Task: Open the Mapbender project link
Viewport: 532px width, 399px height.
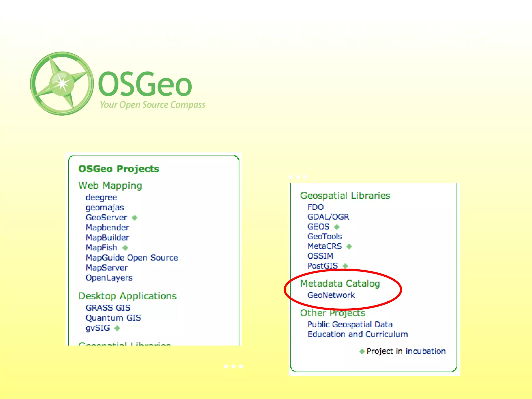Action: point(107,228)
